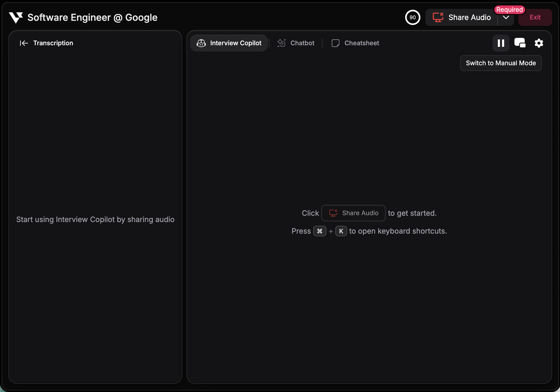The width and height of the screenshot is (560, 392).
Task: Click the V logo icon in the header
Action: 16,18
